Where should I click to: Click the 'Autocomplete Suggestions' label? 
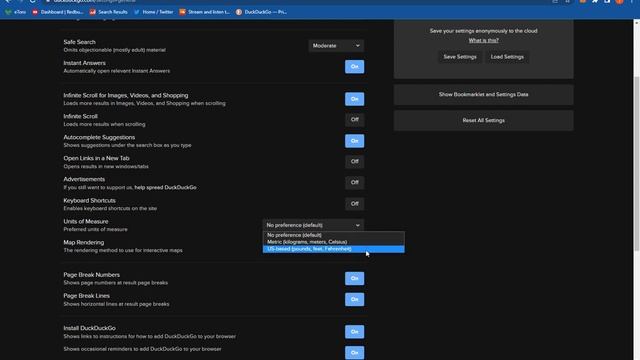[99, 138]
